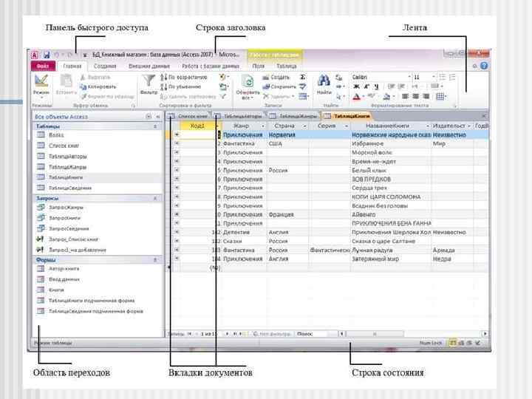Click Создать in the records group
The width and height of the screenshot is (532, 399).
[276, 78]
